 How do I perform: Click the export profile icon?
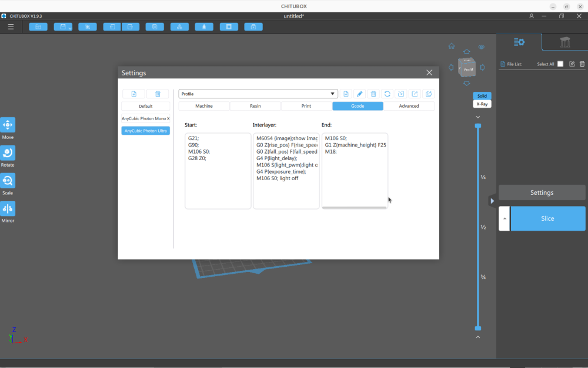click(x=415, y=94)
